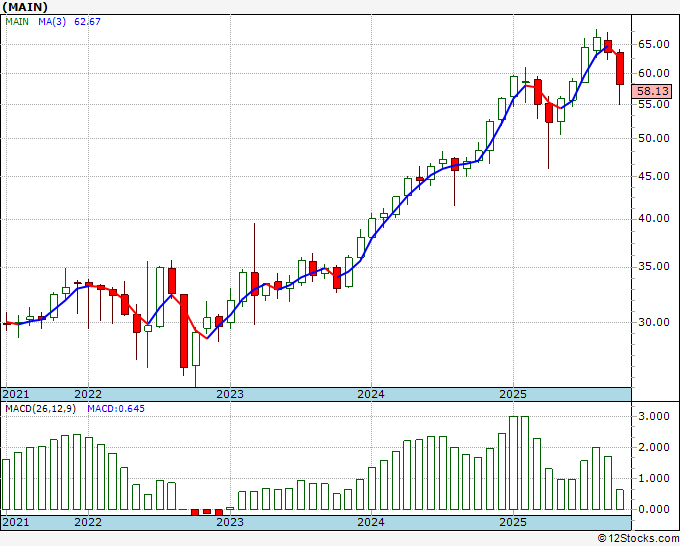The width and height of the screenshot is (680, 546).
Task: Click the MA(3) value 62.67
Action: [87, 22]
